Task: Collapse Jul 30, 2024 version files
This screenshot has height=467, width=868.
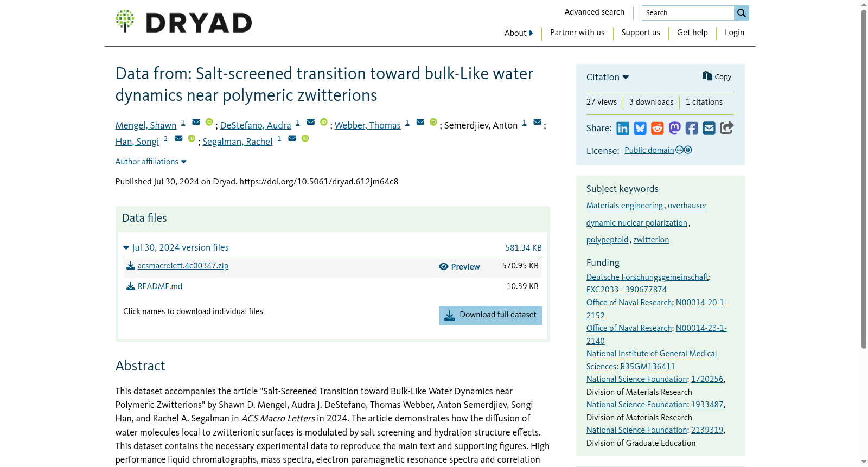Action: coord(176,247)
